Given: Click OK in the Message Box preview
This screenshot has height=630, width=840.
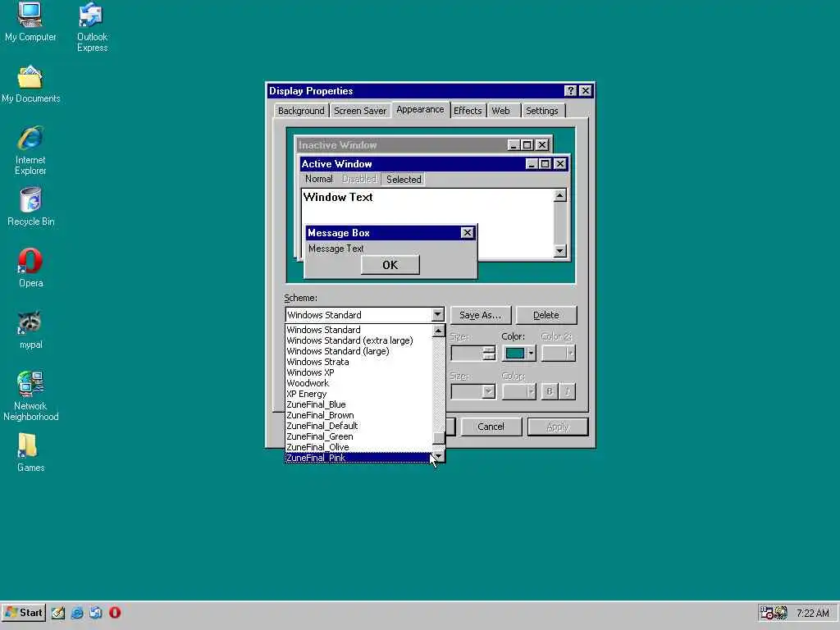Looking at the screenshot, I should (390, 265).
